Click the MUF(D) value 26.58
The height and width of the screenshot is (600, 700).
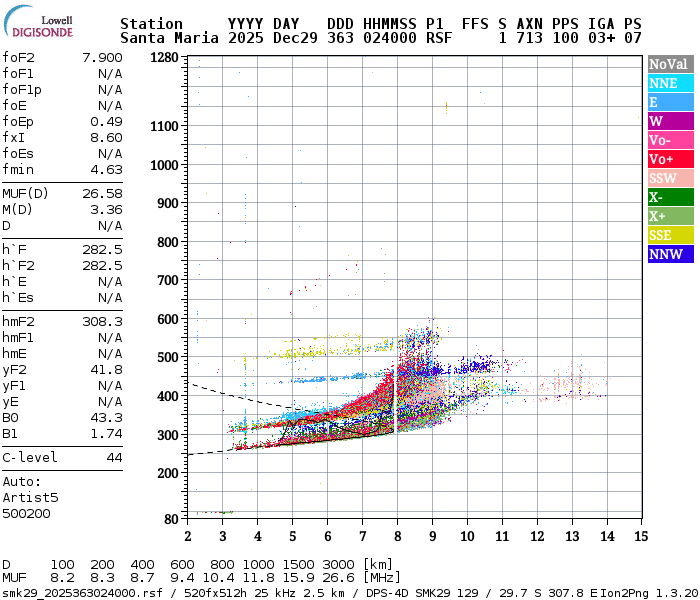tap(102, 193)
